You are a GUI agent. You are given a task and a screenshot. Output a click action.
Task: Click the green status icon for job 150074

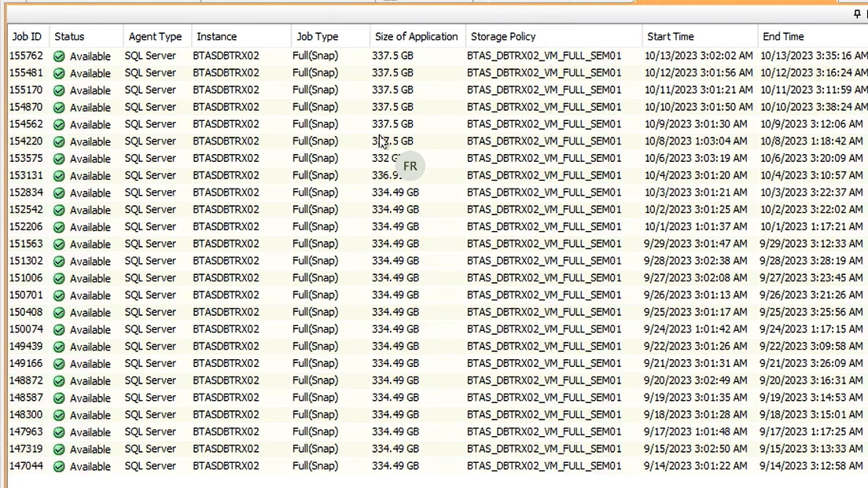59,330
